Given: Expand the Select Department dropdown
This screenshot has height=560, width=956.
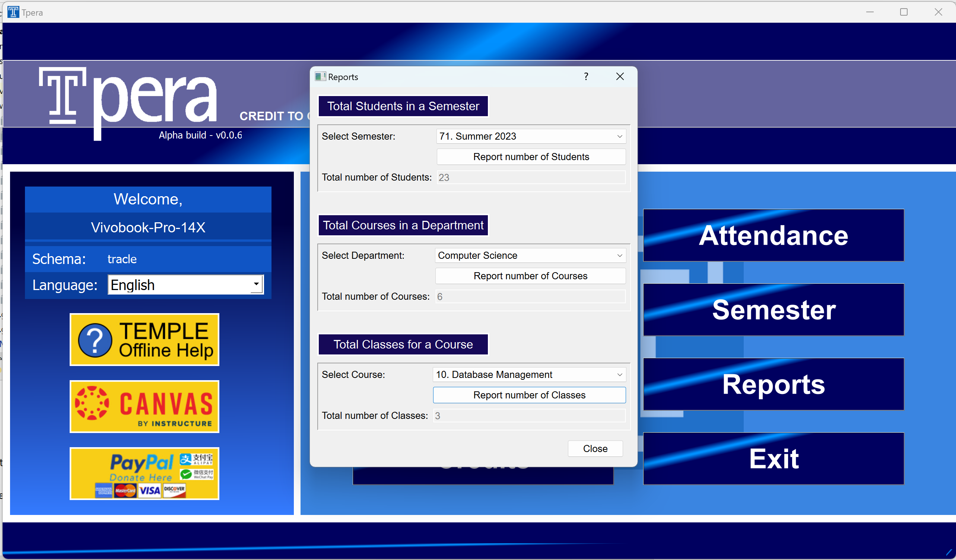Looking at the screenshot, I should (x=530, y=255).
